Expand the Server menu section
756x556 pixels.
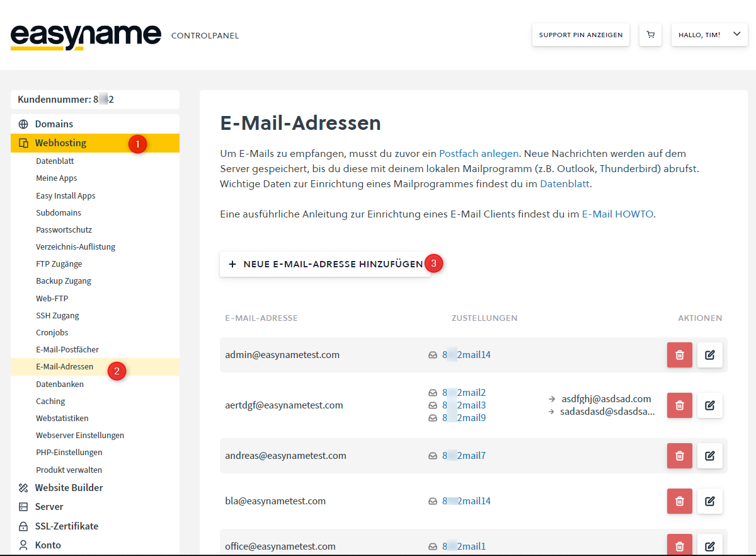pos(49,507)
